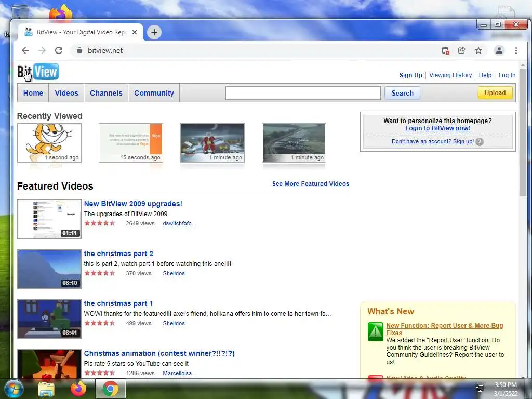Open File Explorer from the taskbar
Viewport: 532px width, 399px height.
click(x=46, y=389)
